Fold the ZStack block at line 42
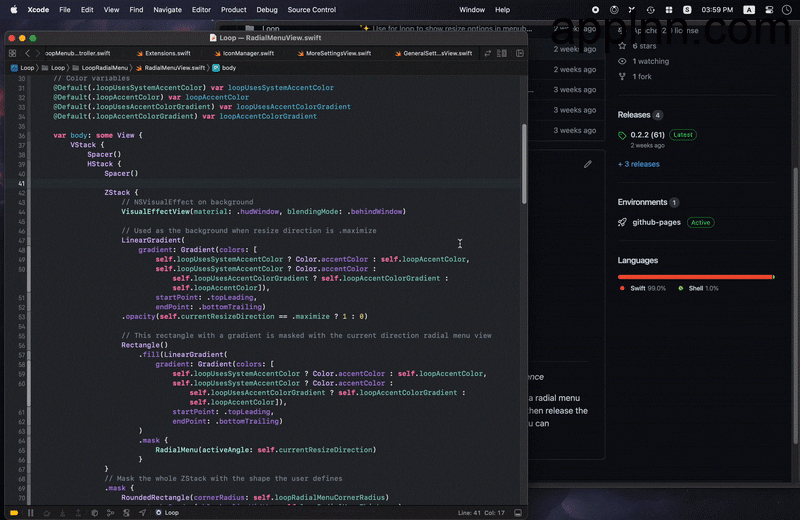The image size is (800, 520). [29, 193]
